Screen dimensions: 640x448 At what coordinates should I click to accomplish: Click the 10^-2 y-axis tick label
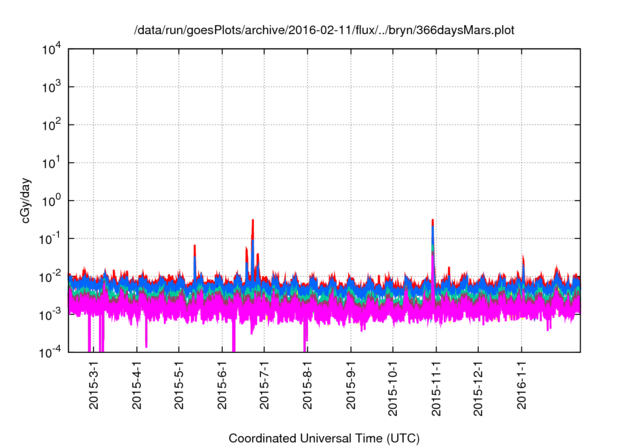point(51,277)
